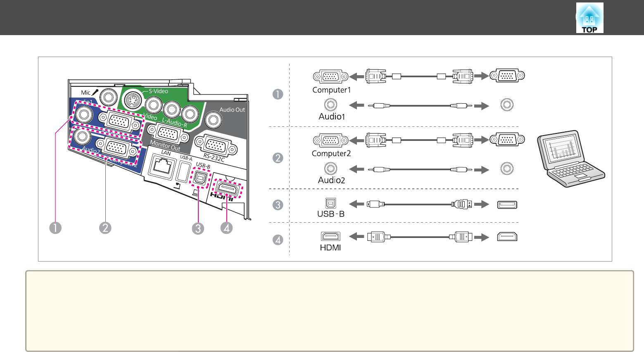Click the Computer1 VGA port on the panel

[x=119, y=121]
